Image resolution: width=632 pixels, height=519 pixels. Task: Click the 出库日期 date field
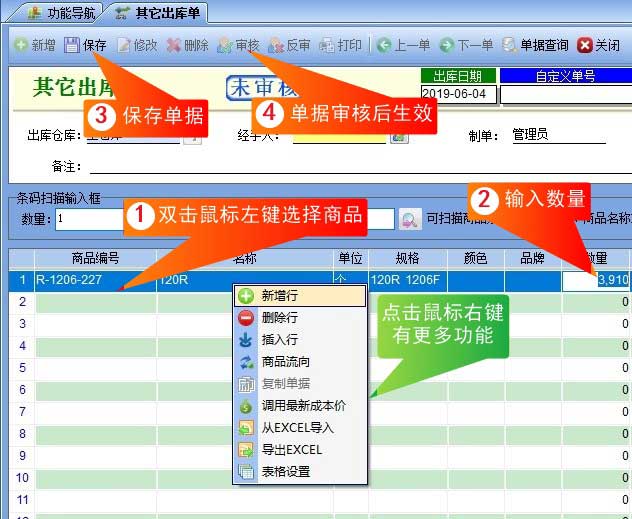pyautogui.click(x=458, y=94)
